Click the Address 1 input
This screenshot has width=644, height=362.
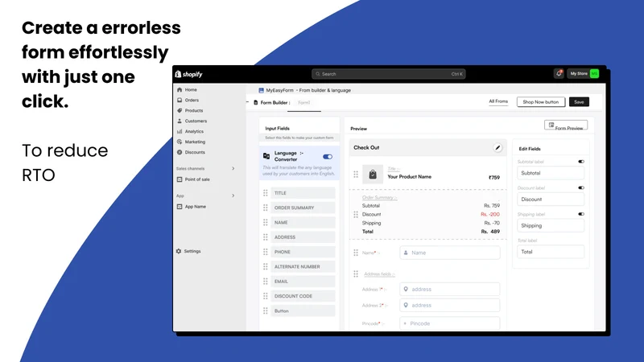click(x=450, y=290)
